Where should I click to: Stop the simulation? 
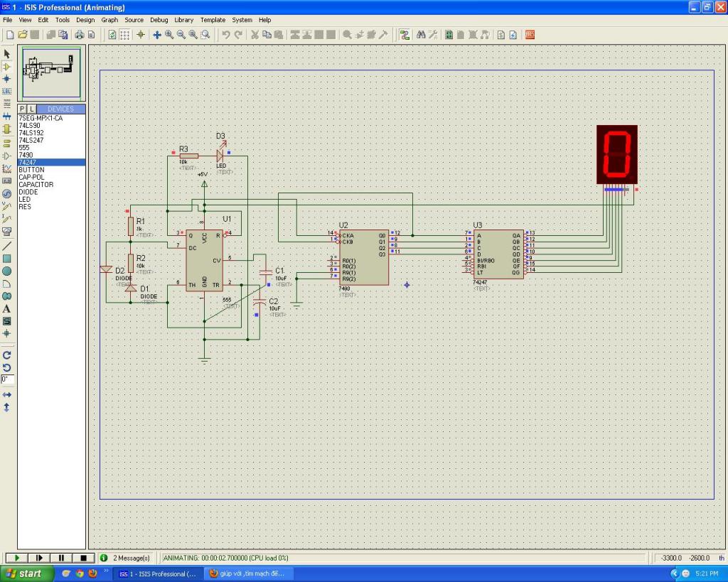click(x=83, y=558)
